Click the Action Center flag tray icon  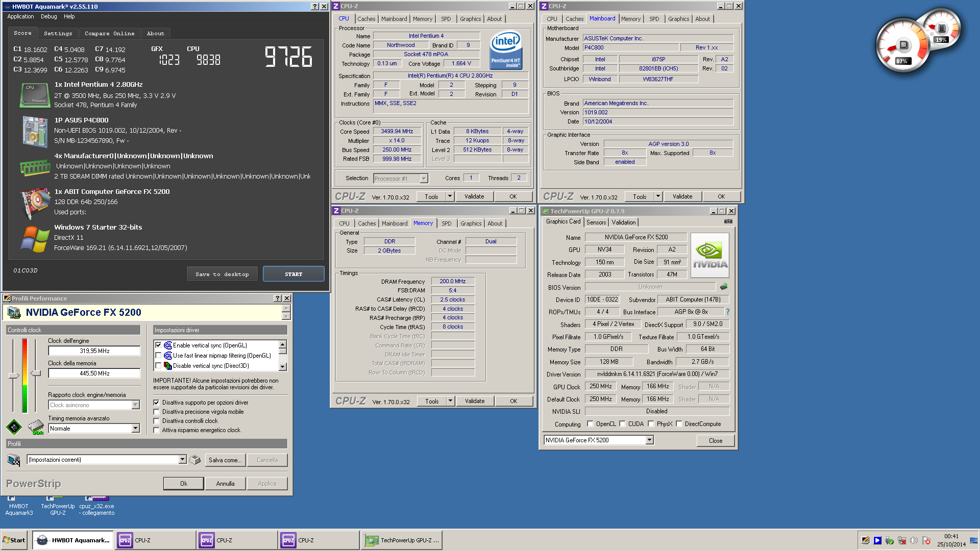(926, 540)
